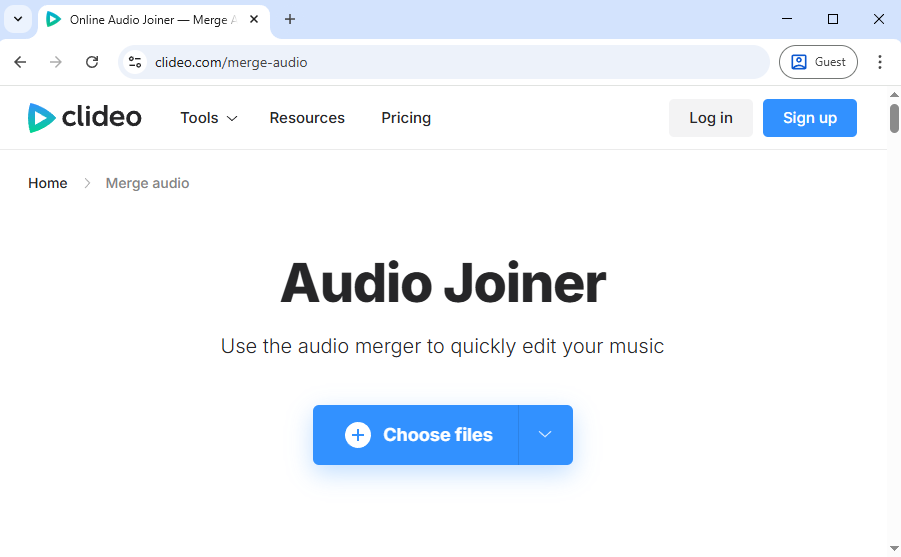Open a new browser tab
The image size is (901, 557).
[290, 20]
